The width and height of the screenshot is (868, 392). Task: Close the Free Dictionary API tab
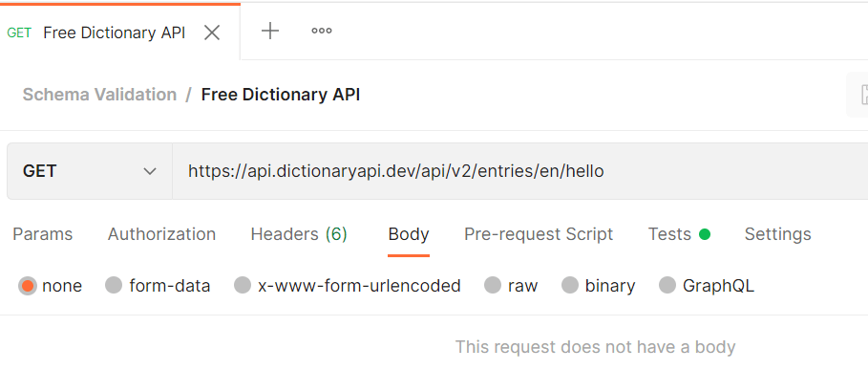(212, 33)
